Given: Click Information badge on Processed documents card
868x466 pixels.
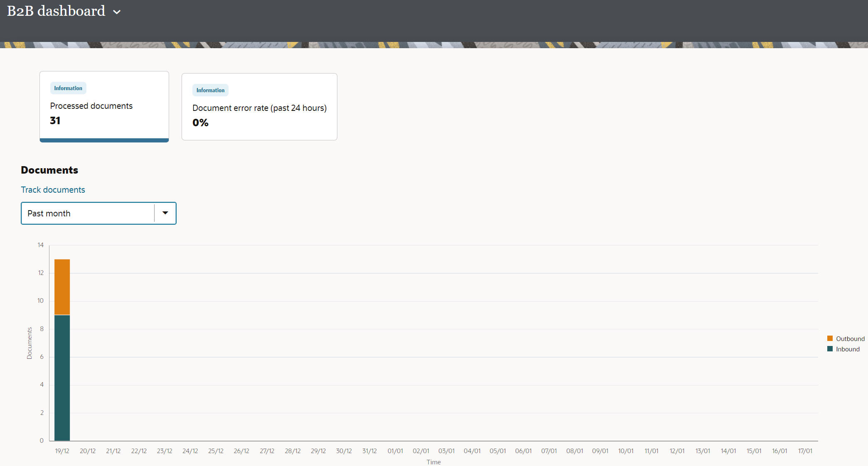Looking at the screenshot, I should coord(68,88).
